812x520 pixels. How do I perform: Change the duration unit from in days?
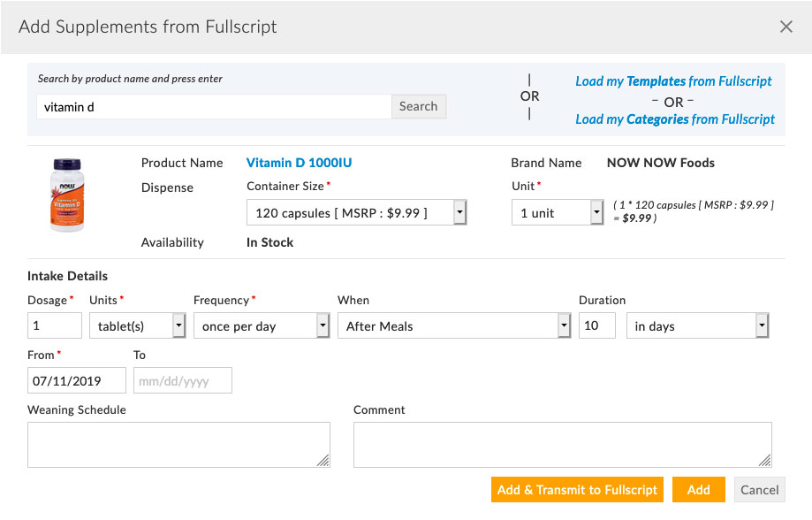pos(761,325)
